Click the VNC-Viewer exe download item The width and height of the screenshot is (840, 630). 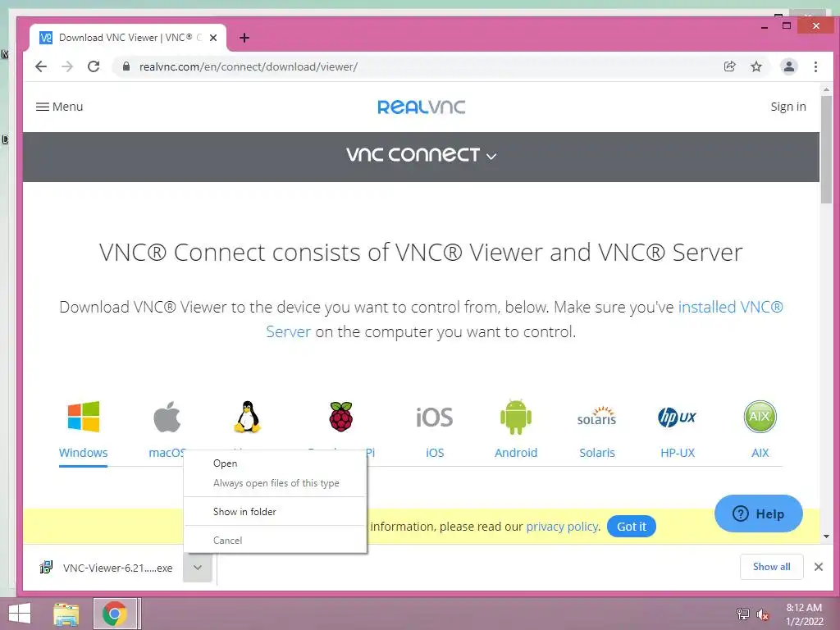[x=106, y=568]
